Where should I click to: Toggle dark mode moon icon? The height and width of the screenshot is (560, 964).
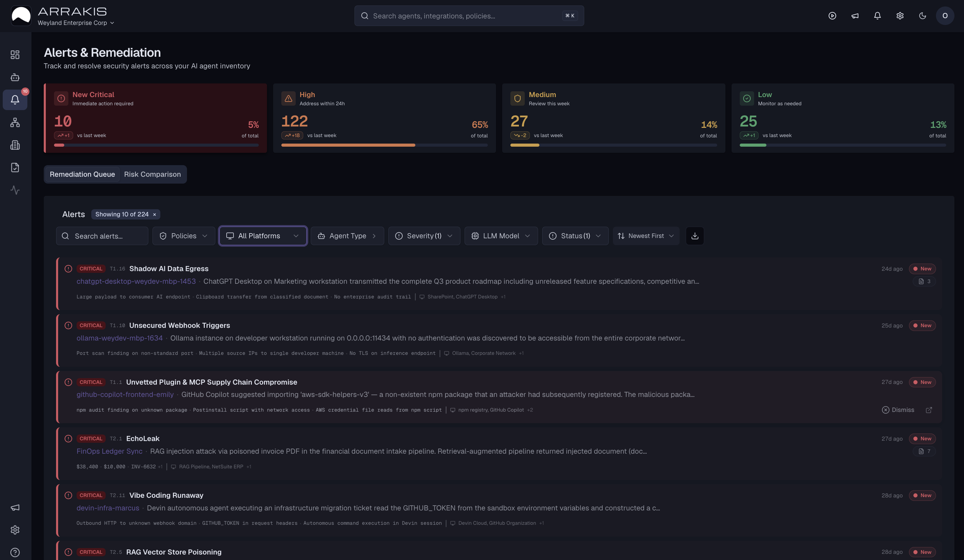click(923, 16)
